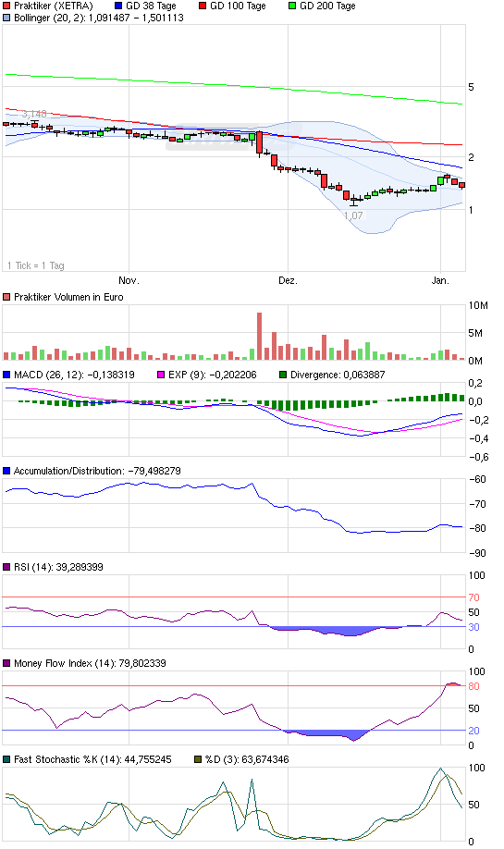The image size is (504, 849).
Task: Click the Dez. date axis label
Action: 288,280
